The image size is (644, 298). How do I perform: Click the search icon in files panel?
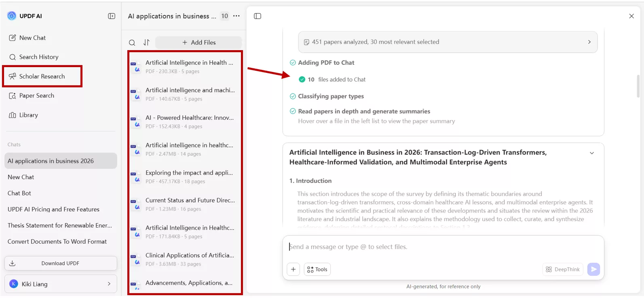pyautogui.click(x=132, y=42)
